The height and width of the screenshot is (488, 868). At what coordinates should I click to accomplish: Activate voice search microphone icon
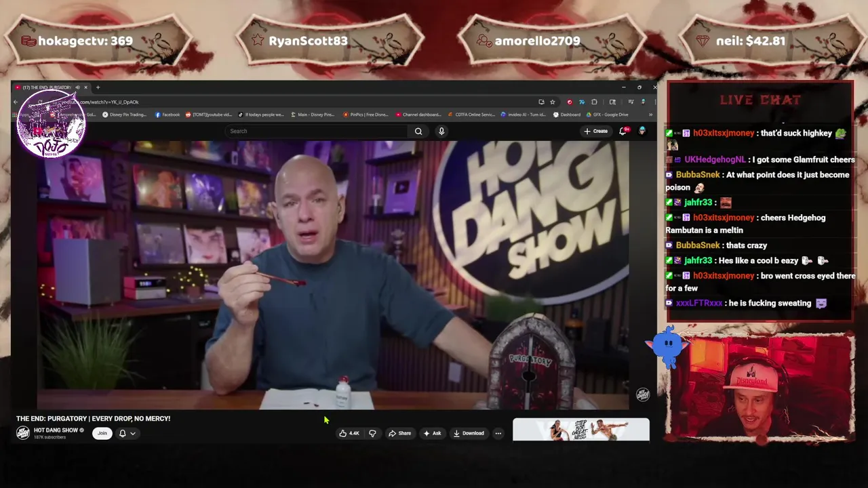click(441, 131)
